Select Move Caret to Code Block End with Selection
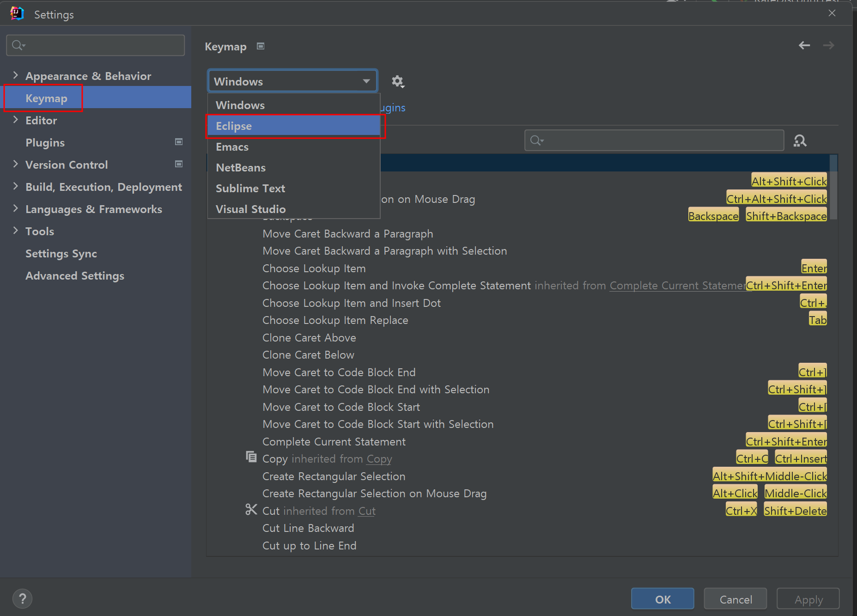This screenshot has width=857, height=616. 376,390
